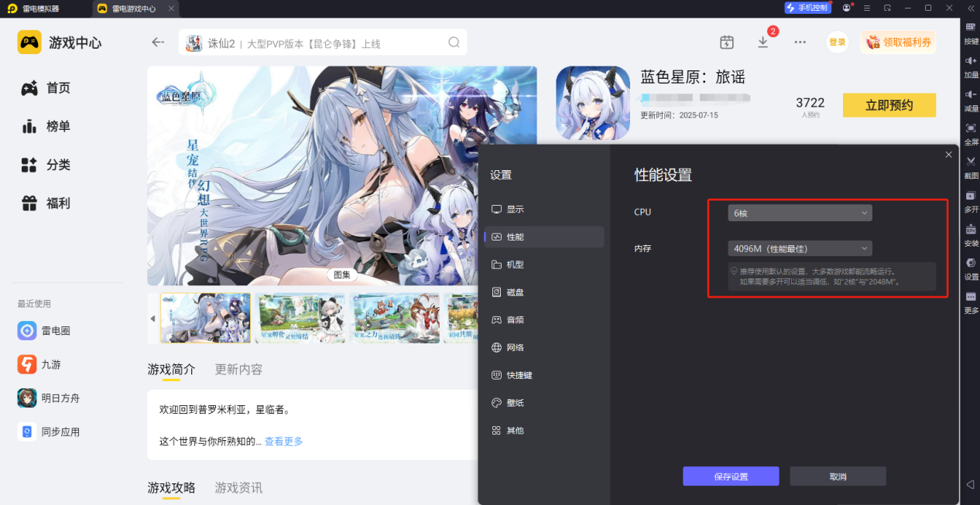Click the 游戏中心 logo at the top left
This screenshot has height=505, width=980.
(x=60, y=43)
